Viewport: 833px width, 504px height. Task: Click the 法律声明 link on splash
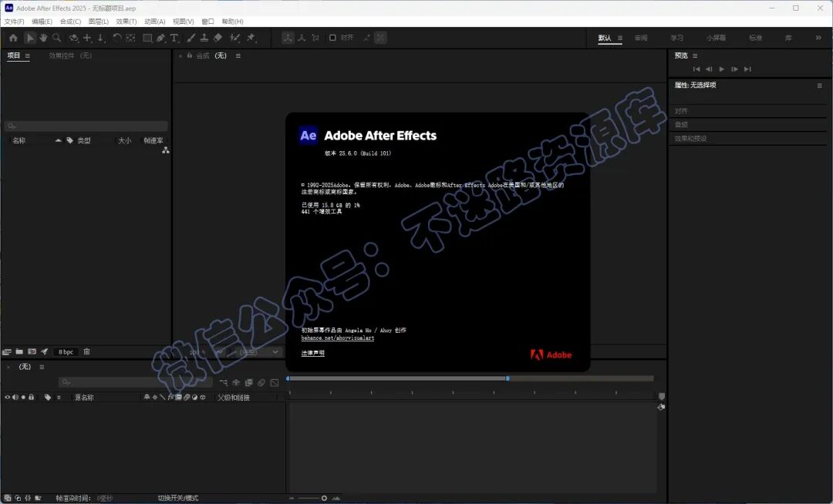313,353
